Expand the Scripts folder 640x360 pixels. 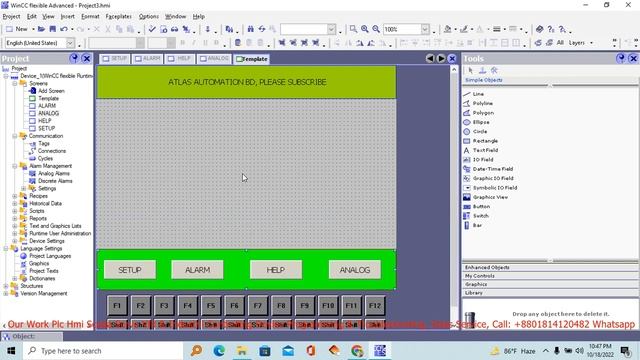(x=15, y=211)
